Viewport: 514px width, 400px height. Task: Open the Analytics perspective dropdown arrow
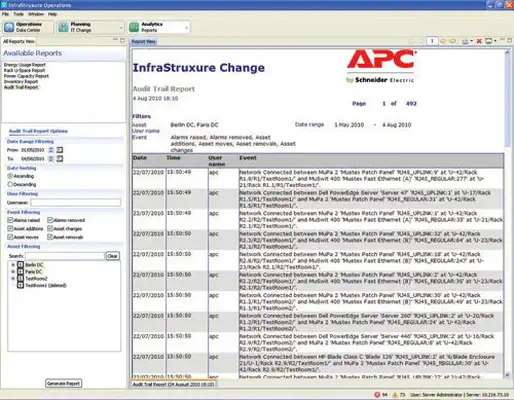tap(186, 28)
